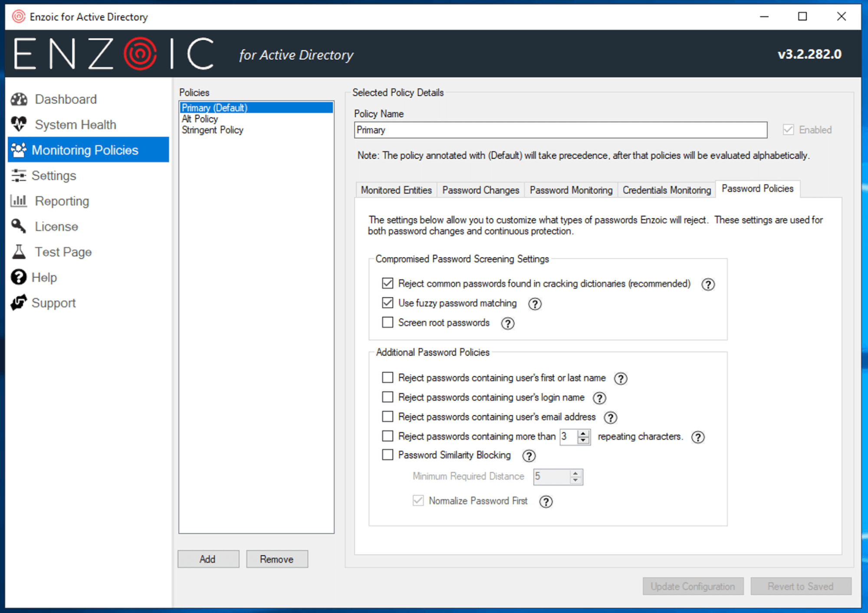This screenshot has width=868, height=613.
Task: Open help for login name rule
Action: coord(599,398)
